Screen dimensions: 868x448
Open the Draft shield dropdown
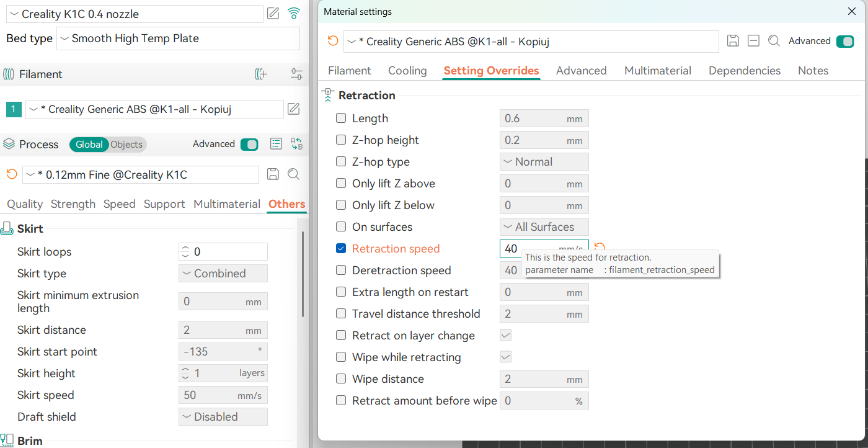click(x=223, y=417)
